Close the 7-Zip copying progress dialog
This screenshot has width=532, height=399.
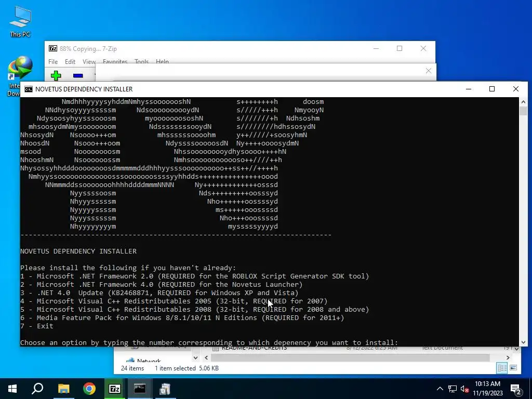coord(429,71)
